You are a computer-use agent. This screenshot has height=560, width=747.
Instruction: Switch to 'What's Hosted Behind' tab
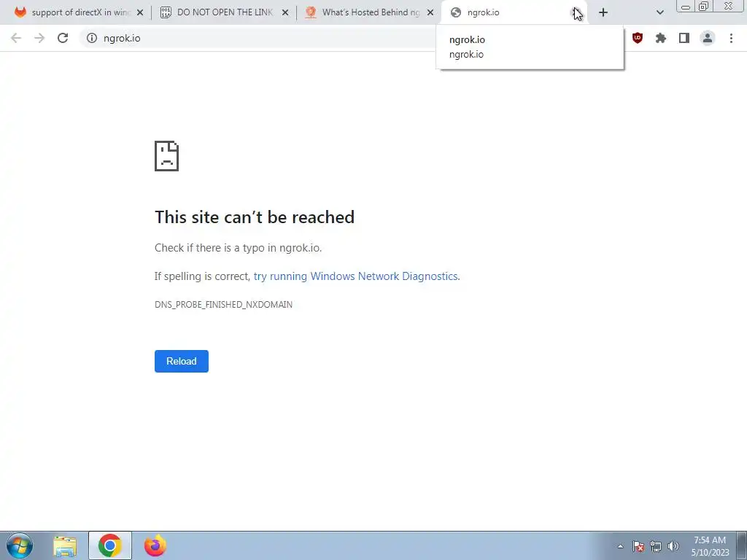point(369,12)
